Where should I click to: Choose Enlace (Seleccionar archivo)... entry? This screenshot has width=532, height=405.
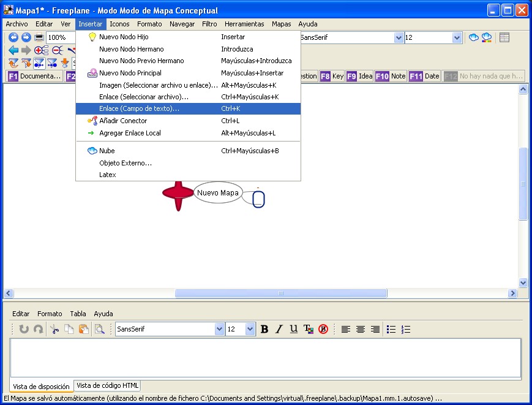[189, 97]
